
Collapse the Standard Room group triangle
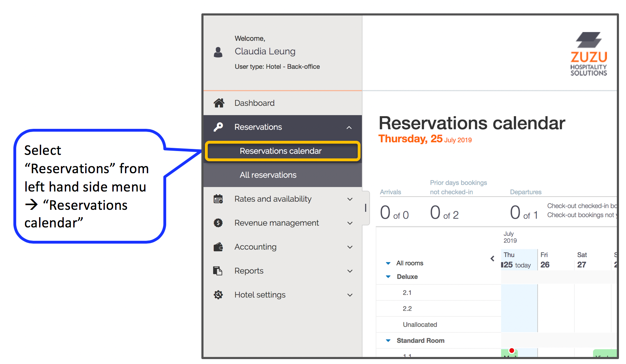[x=388, y=340]
